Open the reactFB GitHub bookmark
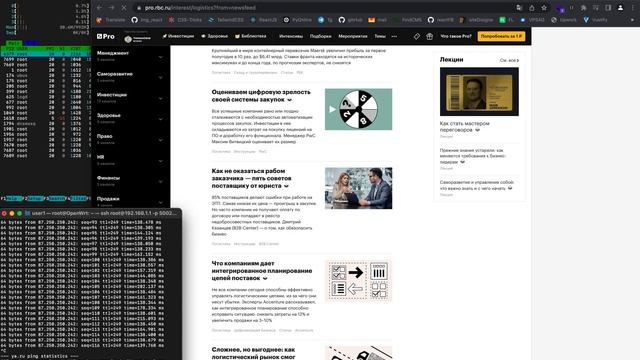This screenshot has width=640, height=360. [441, 20]
